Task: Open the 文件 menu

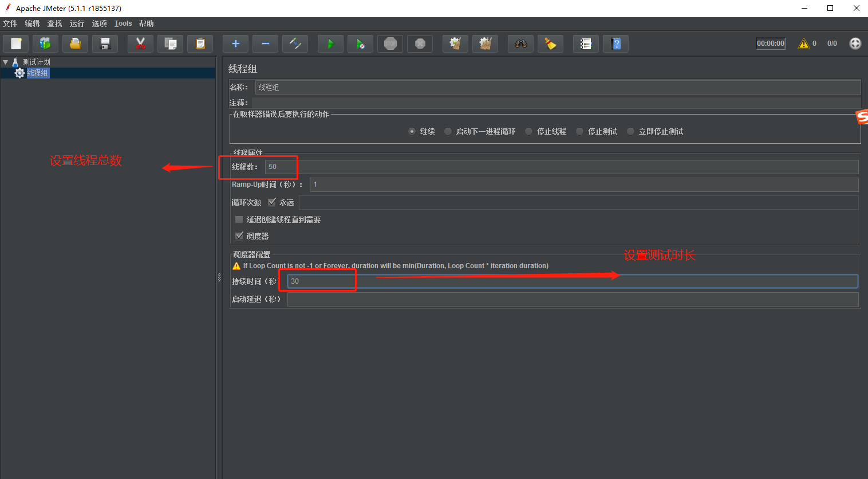Action: point(10,23)
